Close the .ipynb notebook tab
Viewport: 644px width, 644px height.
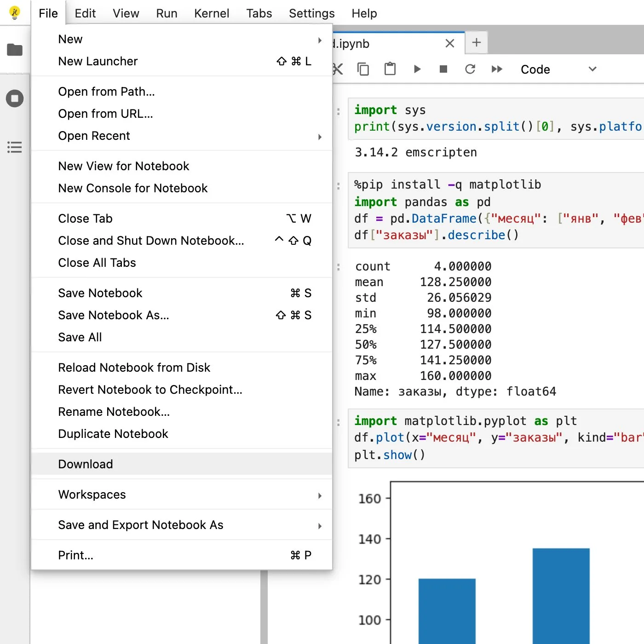tap(450, 43)
